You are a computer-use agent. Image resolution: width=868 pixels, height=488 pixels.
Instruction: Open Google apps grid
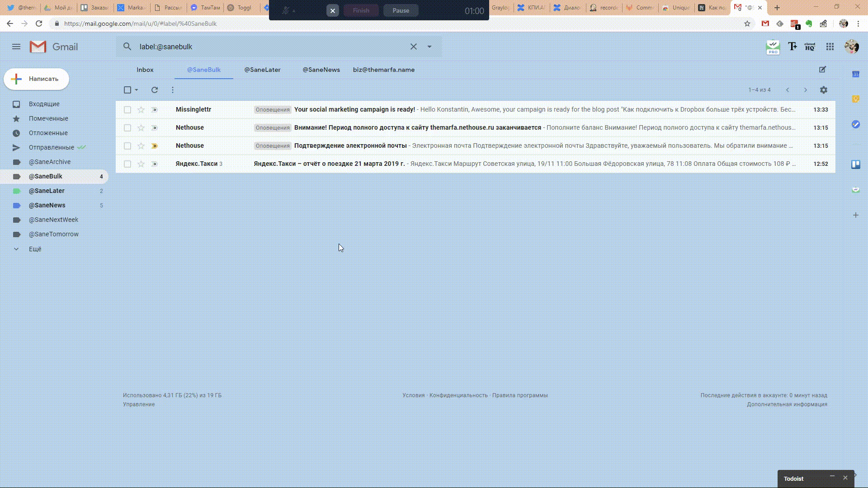click(830, 47)
